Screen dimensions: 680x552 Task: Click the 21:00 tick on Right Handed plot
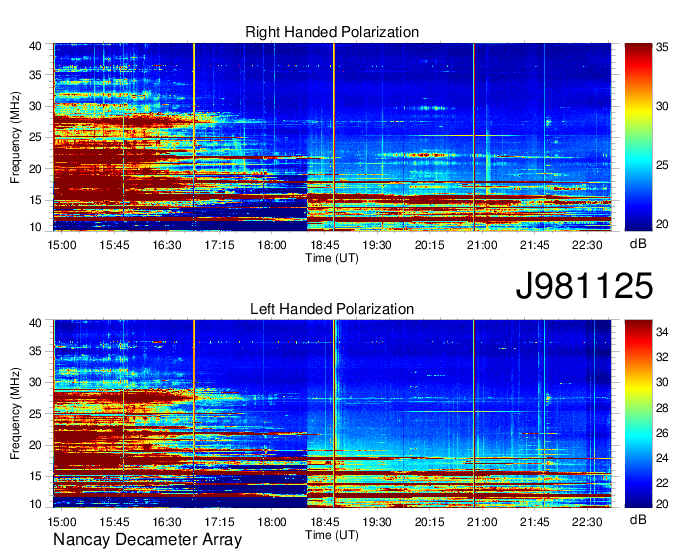pyautogui.click(x=482, y=245)
